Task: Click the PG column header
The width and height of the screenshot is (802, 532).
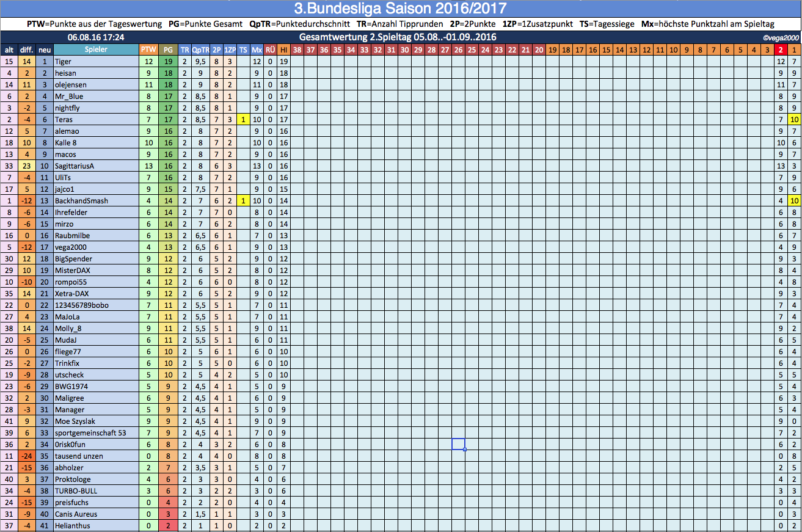Action: pyautogui.click(x=169, y=49)
